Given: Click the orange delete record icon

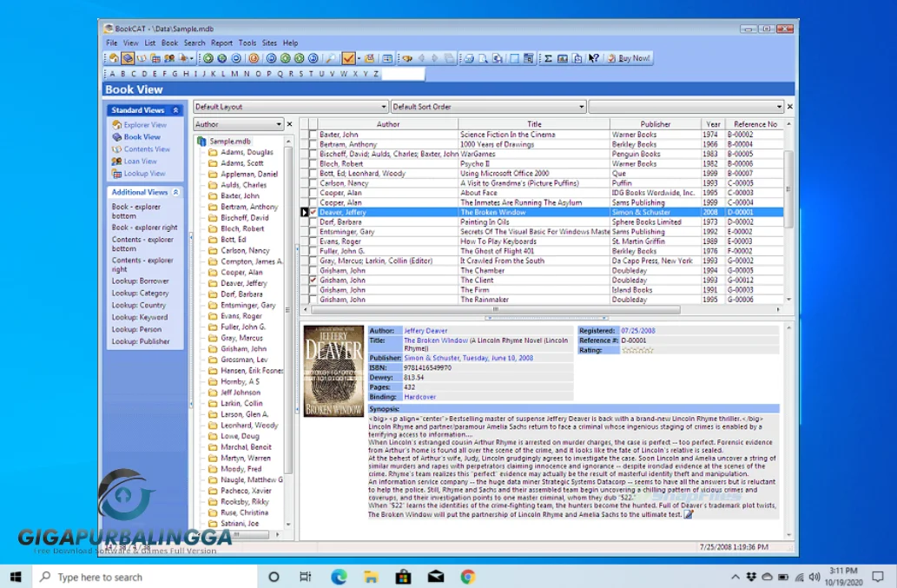Looking at the screenshot, I should (x=254, y=58).
